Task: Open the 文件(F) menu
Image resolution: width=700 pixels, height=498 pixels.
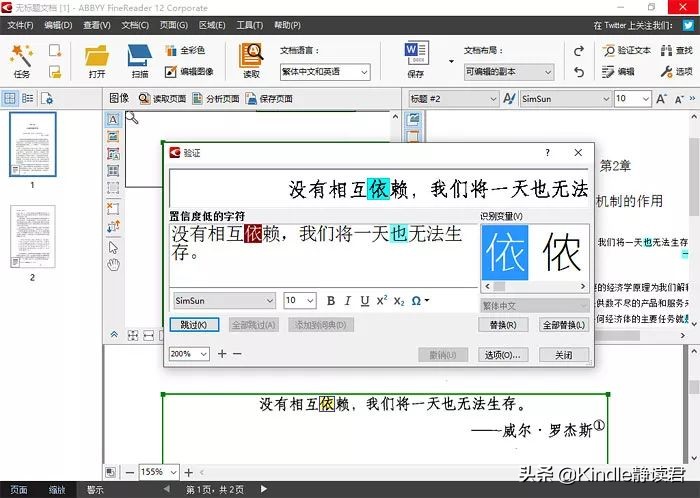Action: point(20,25)
